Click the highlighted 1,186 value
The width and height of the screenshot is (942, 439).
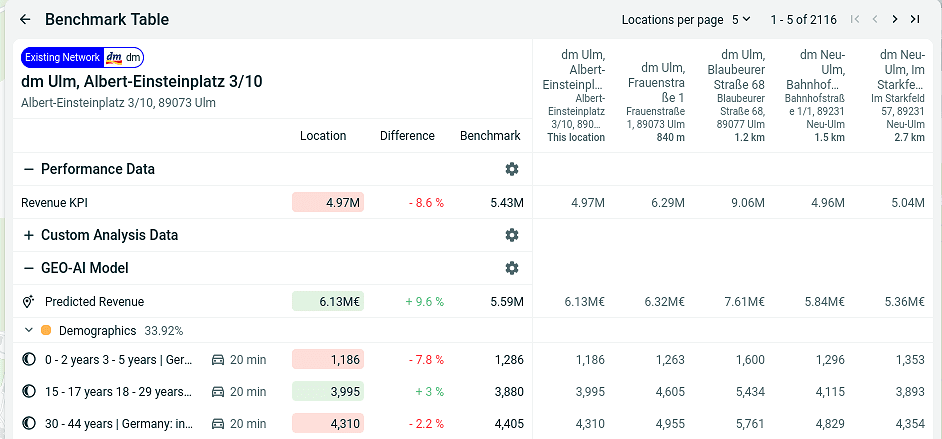pos(328,360)
